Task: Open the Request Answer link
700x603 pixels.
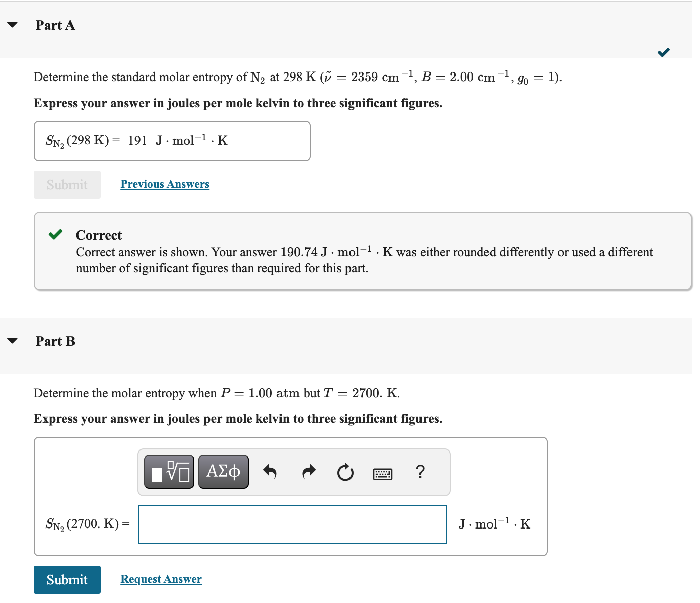Action: [x=161, y=579]
